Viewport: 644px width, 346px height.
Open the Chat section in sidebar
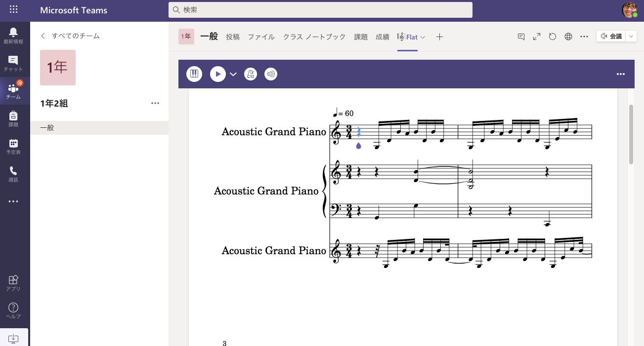(13, 64)
